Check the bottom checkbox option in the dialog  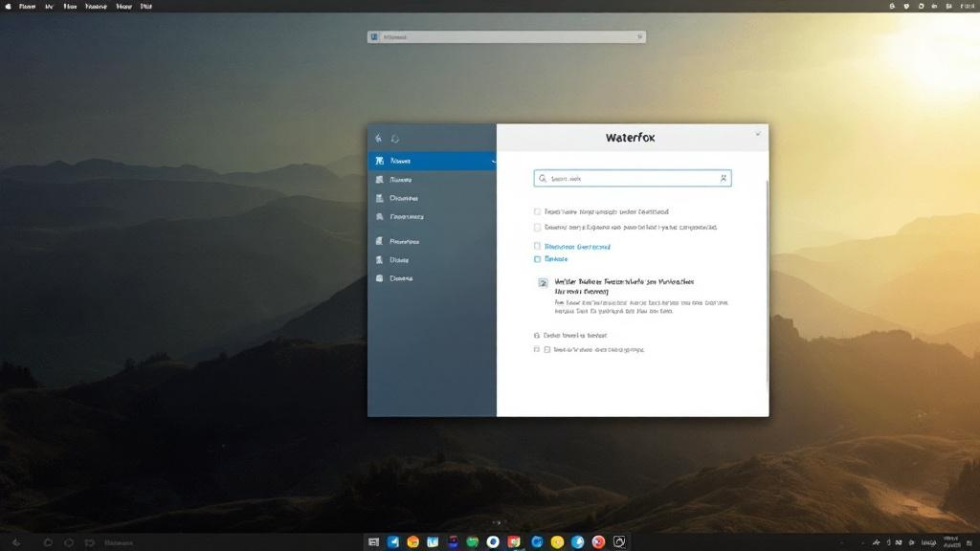(x=537, y=350)
